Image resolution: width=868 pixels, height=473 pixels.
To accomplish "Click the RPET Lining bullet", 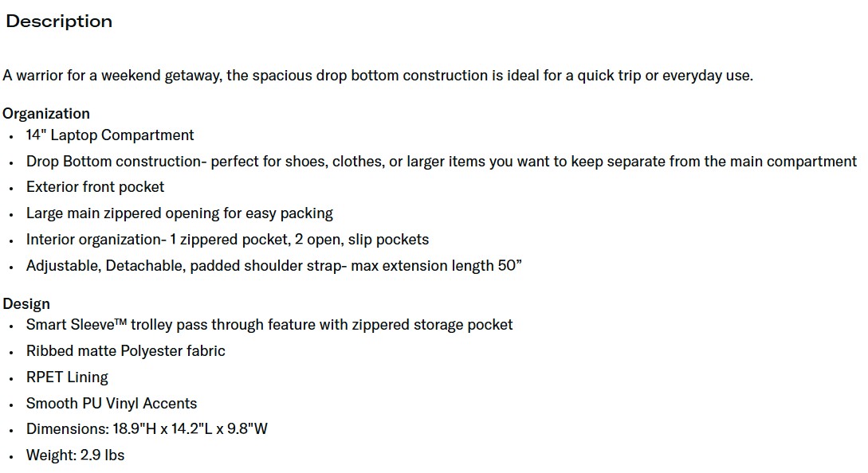I will pyautogui.click(x=67, y=377).
